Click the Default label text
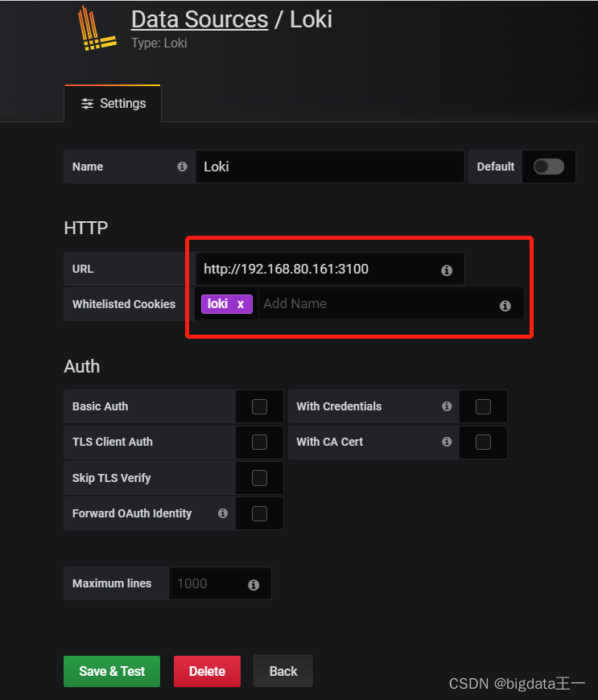 click(495, 167)
